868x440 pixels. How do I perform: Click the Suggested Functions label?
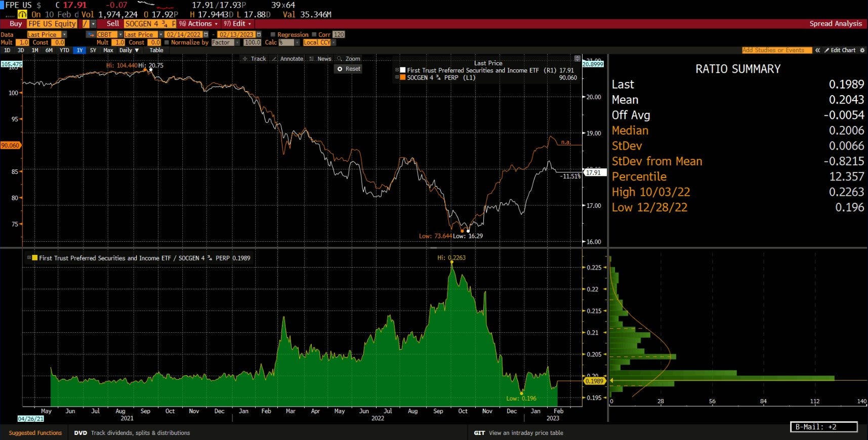(x=35, y=433)
